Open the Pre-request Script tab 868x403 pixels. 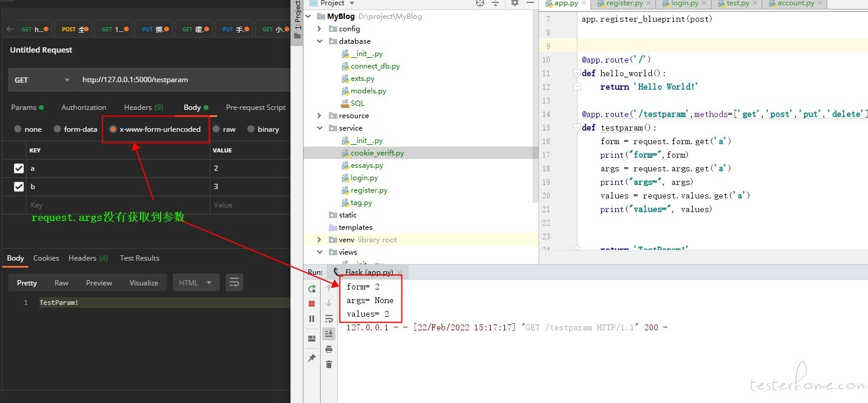pyautogui.click(x=256, y=108)
